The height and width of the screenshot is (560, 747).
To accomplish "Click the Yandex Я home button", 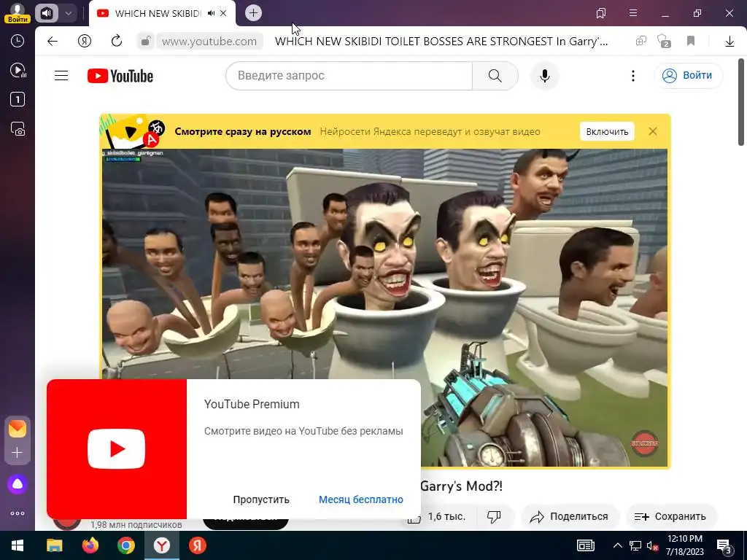I will tap(85, 42).
